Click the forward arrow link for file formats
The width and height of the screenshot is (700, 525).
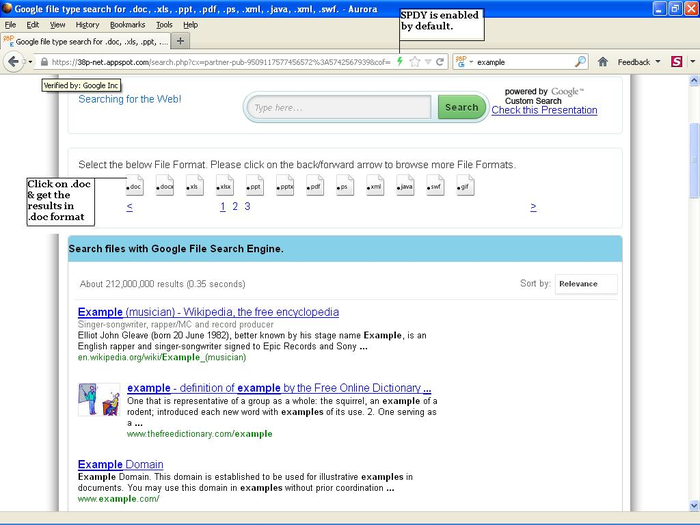pyautogui.click(x=533, y=207)
